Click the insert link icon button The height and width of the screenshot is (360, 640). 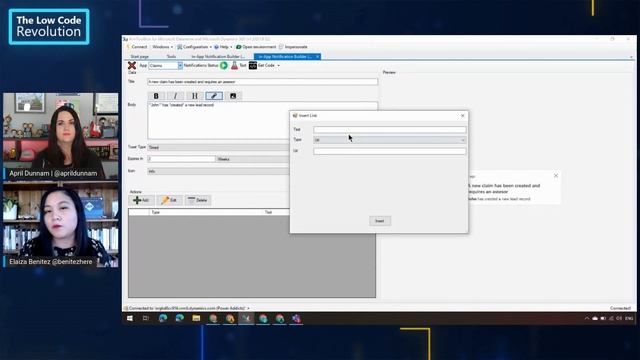pyautogui.click(x=214, y=96)
